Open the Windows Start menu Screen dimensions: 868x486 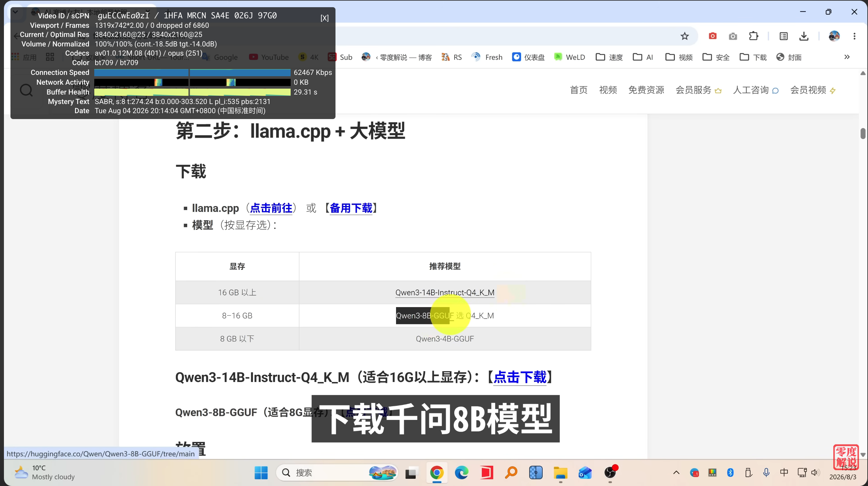pos(261,473)
